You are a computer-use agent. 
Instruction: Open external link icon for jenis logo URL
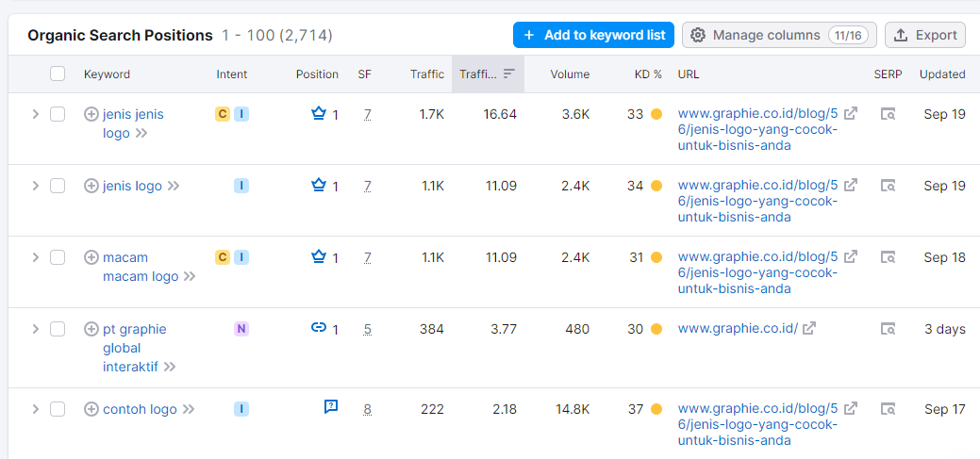851,185
